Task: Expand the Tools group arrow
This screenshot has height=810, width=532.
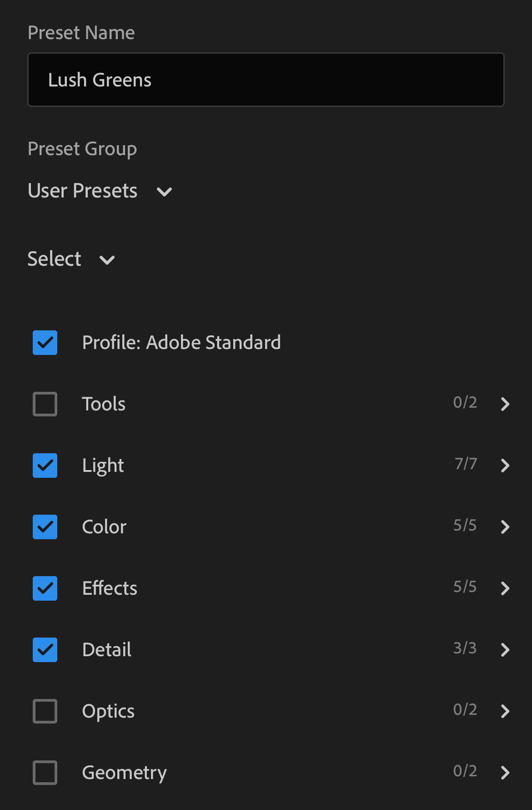Action: click(505, 404)
